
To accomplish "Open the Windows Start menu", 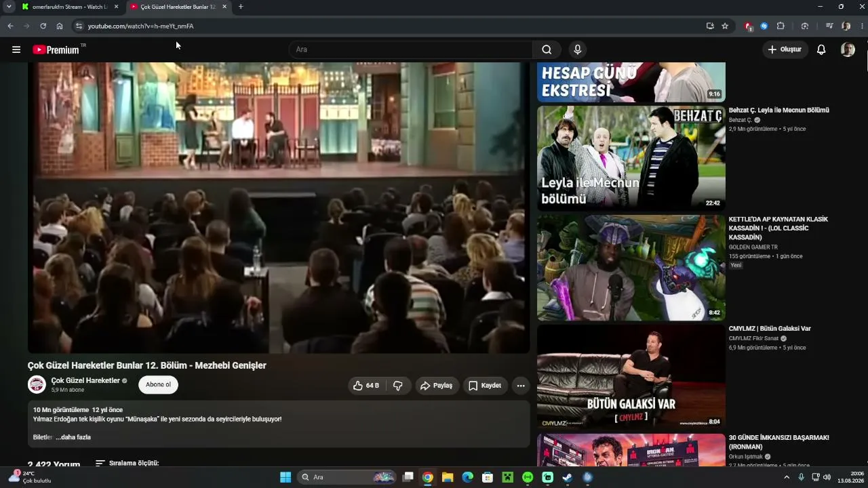I will [x=285, y=477].
